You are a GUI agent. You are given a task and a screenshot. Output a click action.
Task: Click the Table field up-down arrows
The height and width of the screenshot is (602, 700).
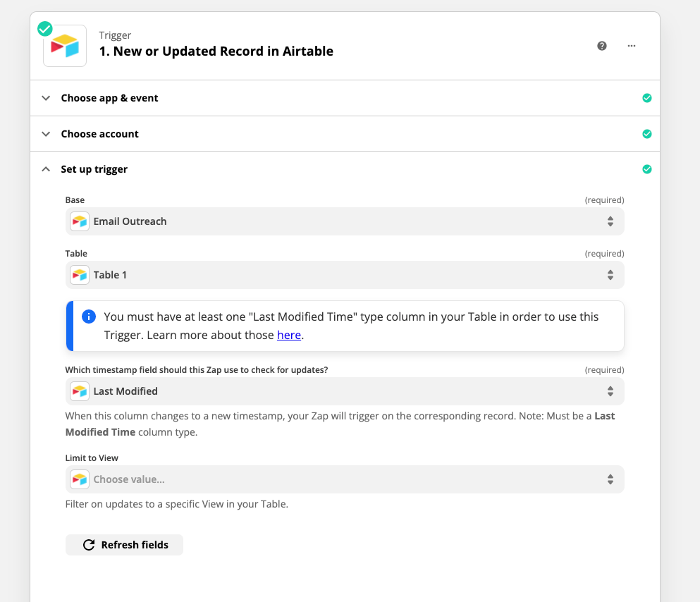coord(610,275)
